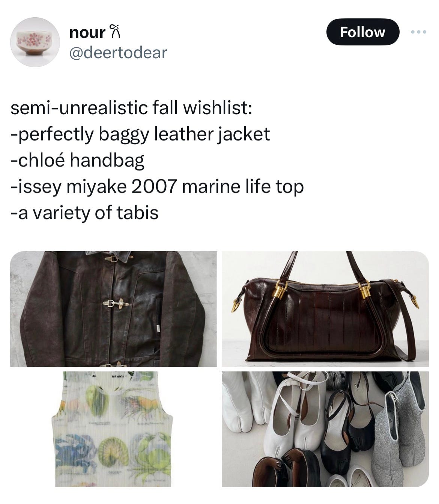Open the brown leather jacket photo
The height and width of the screenshot is (504, 439).
point(114,309)
